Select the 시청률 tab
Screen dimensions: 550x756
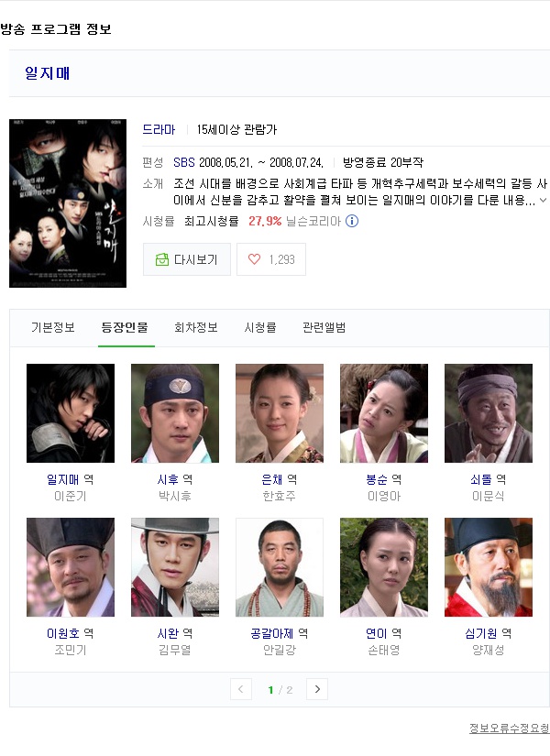[260, 328]
